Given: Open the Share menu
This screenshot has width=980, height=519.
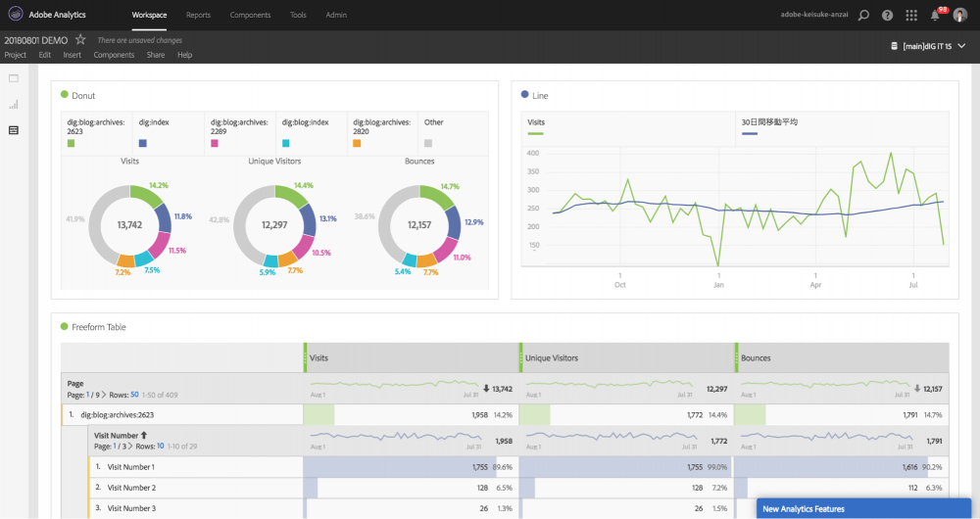Looking at the screenshot, I should click(156, 55).
